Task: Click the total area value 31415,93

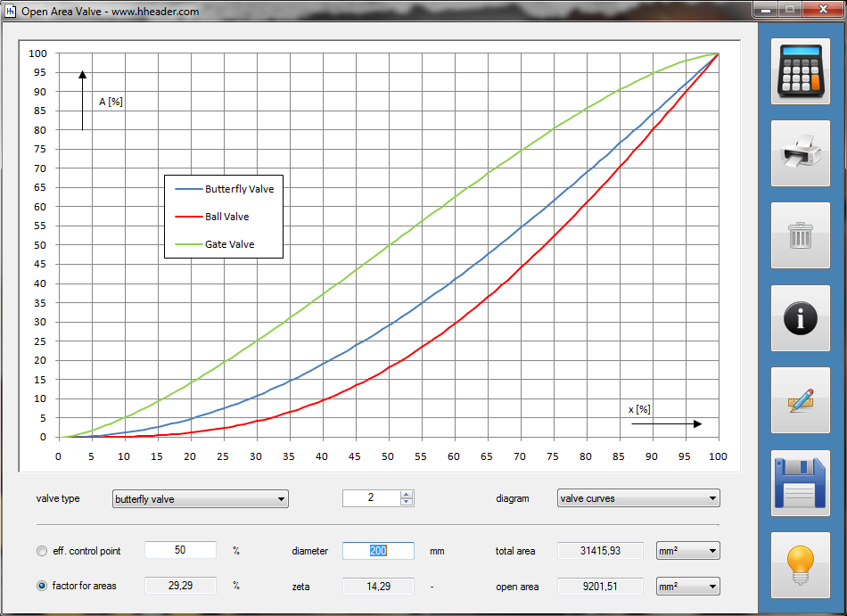Action: coord(600,551)
